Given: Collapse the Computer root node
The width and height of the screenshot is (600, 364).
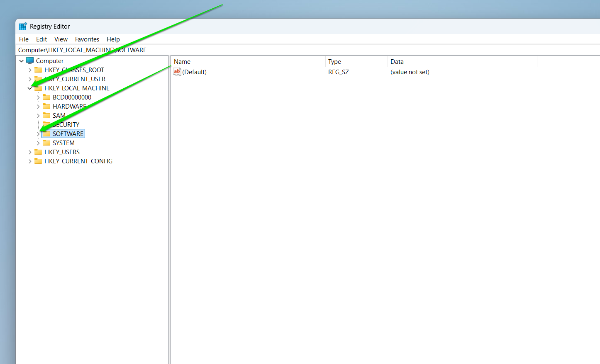Looking at the screenshot, I should tap(22, 61).
